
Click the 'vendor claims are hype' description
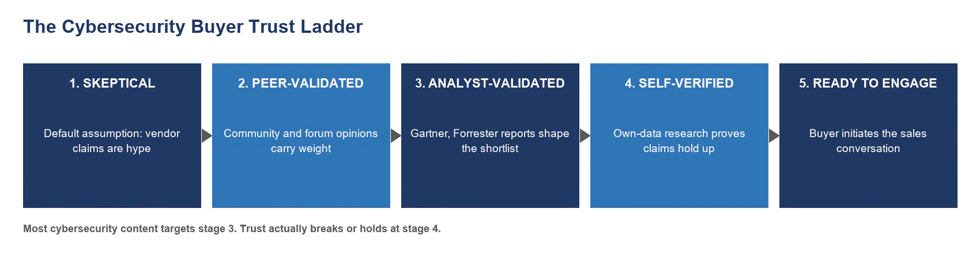pos(112,141)
